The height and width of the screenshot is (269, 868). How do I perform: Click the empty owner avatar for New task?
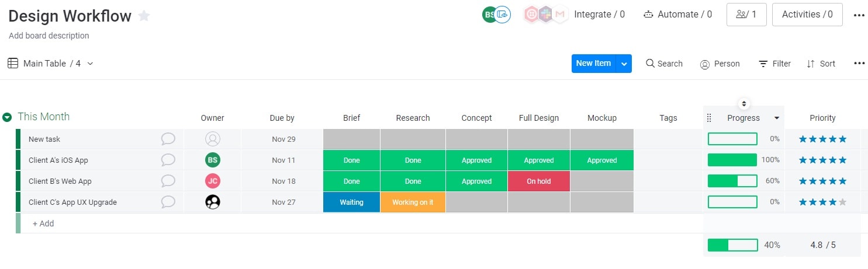[213, 139]
